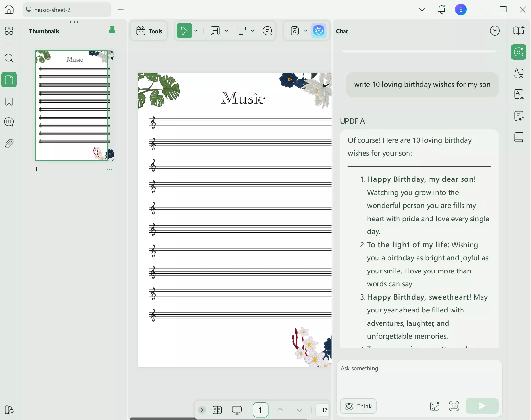Open the thumbnails grid panel icon

pos(9,31)
